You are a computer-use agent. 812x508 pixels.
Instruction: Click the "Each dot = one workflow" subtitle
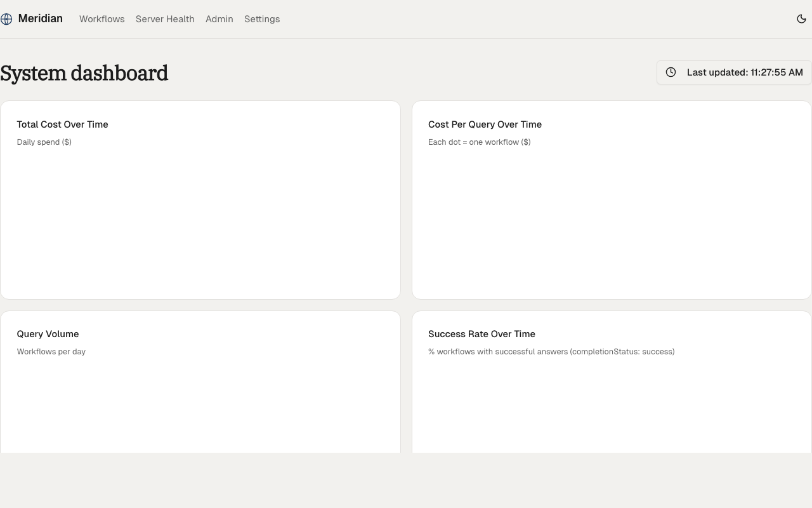coord(479,142)
